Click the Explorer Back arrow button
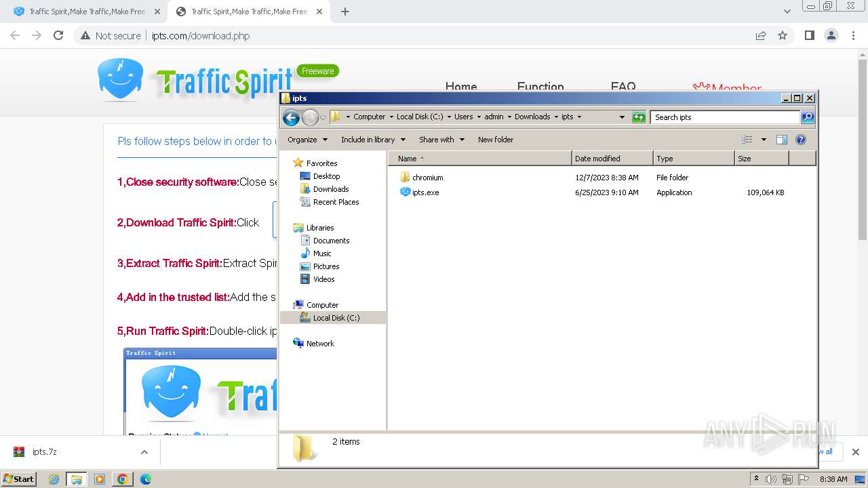The image size is (868, 488). click(x=291, y=117)
